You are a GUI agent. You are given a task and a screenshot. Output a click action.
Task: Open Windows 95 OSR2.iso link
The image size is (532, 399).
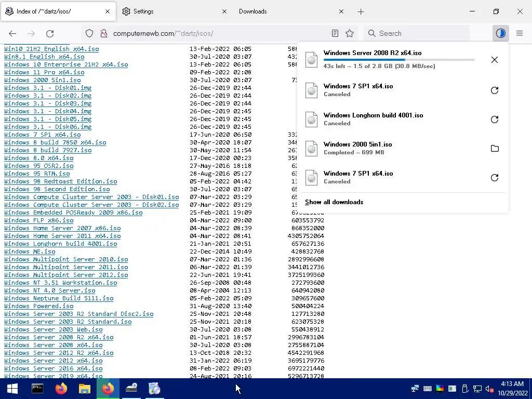[x=38, y=166]
